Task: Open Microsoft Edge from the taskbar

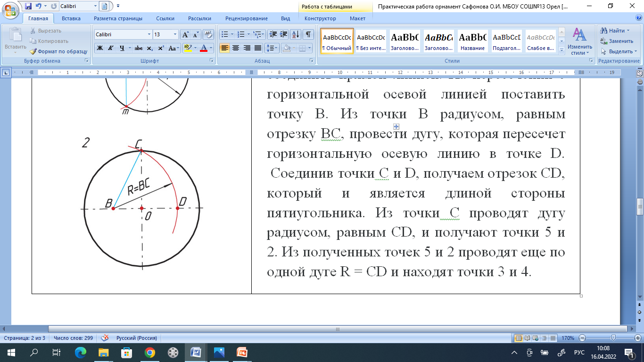Action: click(x=81, y=352)
